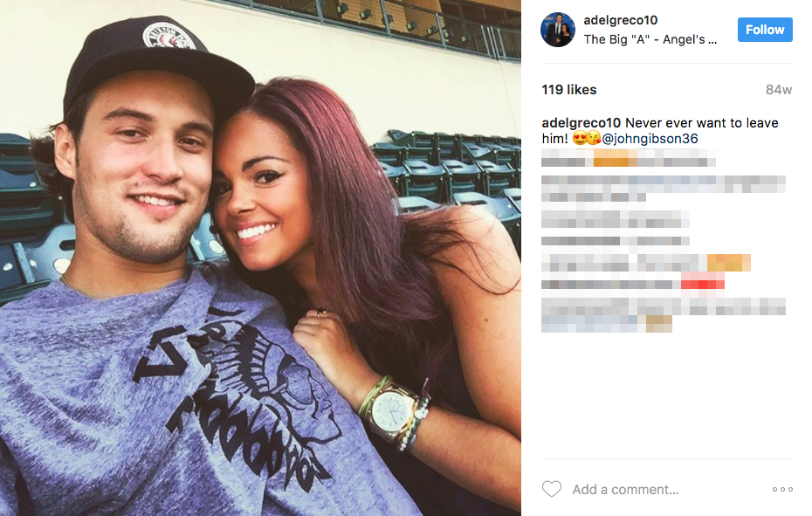
Task: Open the adelgreco10 profile avatar
Action: [x=558, y=30]
